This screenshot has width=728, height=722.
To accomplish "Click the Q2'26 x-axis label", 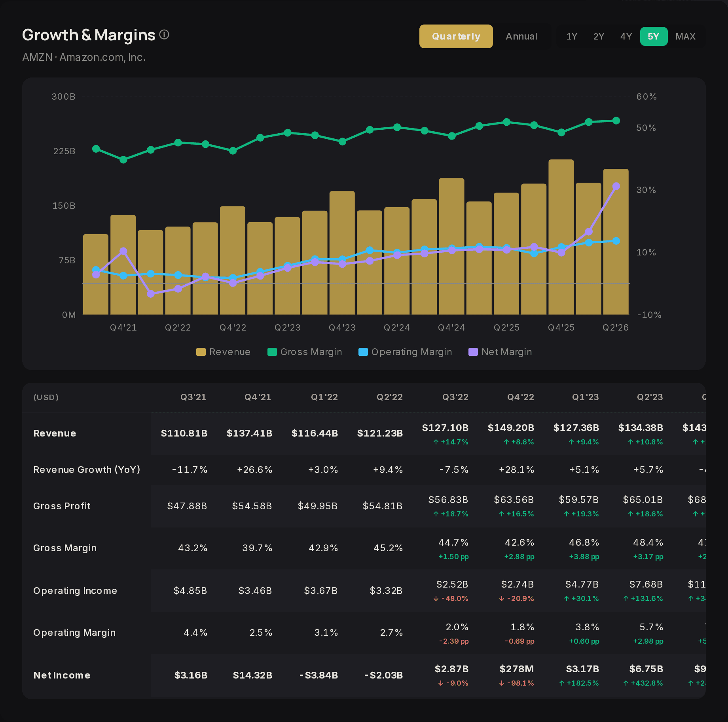I will tap(616, 327).
